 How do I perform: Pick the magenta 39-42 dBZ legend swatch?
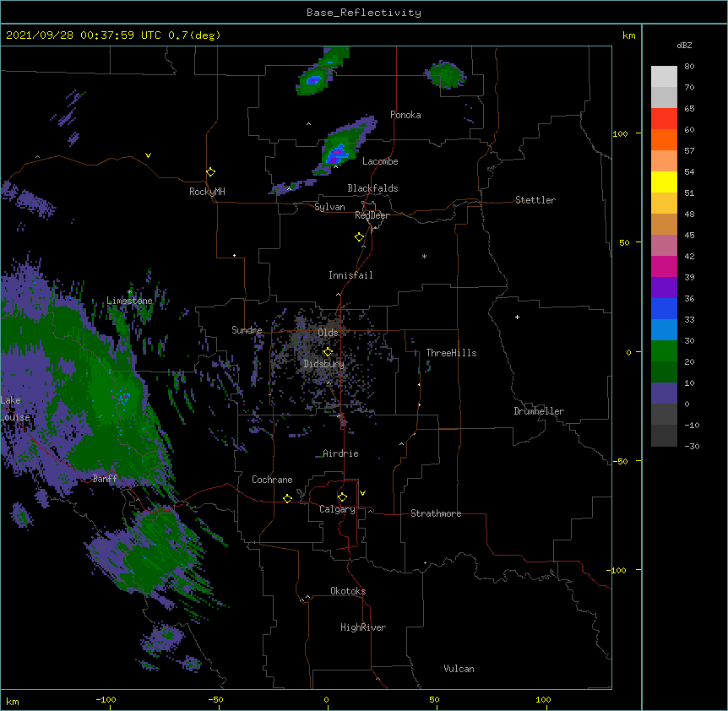pos(664,266)
